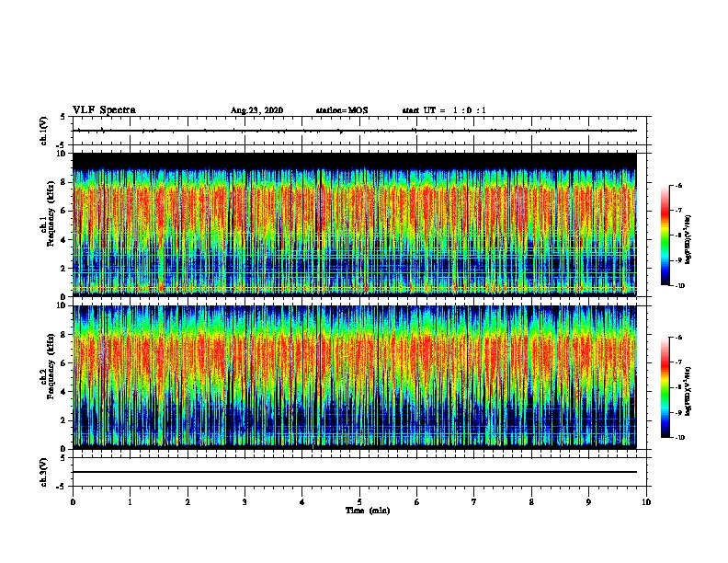Click the "start UT = 1 : 0 : 1" text
The image size is (728, 563).
click(x=444, y=110)
